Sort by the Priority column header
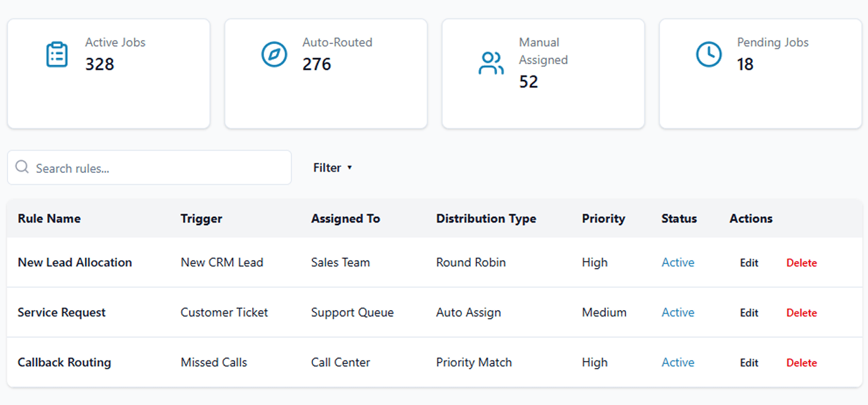The width and height of the screenshot is (868, 405). pyautogui.click(x=603, y=219)
